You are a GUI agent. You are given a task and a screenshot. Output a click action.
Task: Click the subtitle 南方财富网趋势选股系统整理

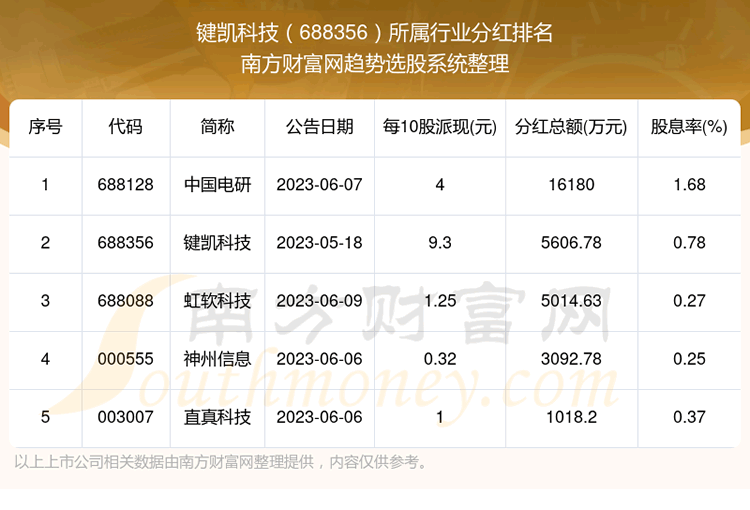pos(375,64)
